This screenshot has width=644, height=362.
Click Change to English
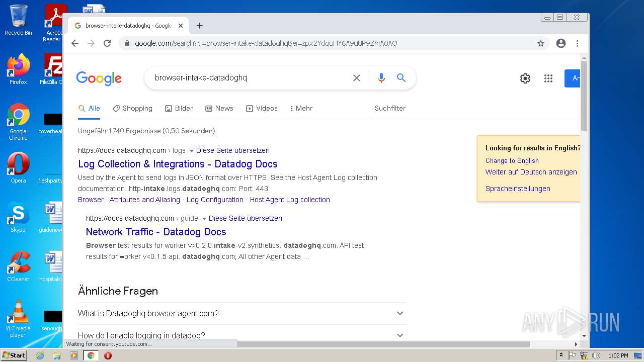coord(512,160)
